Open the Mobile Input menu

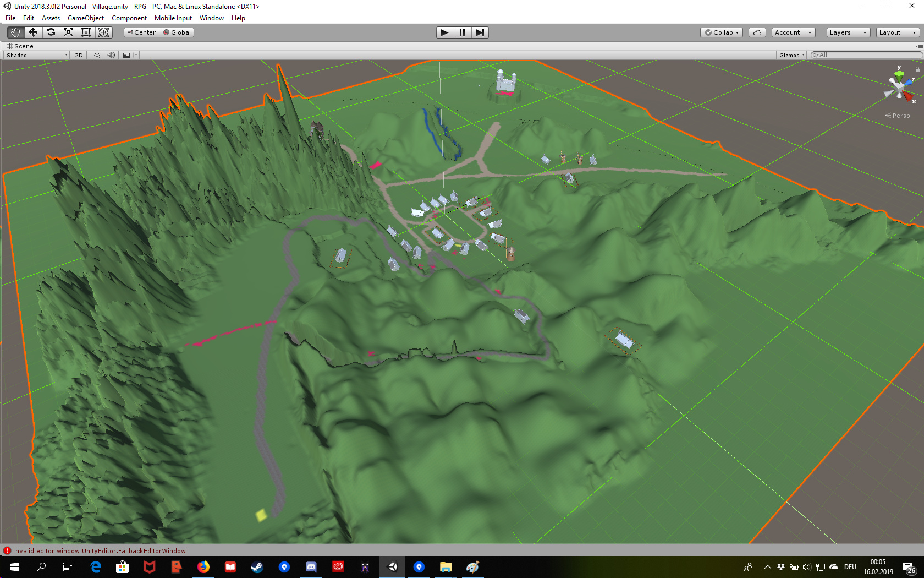(173, 18)
